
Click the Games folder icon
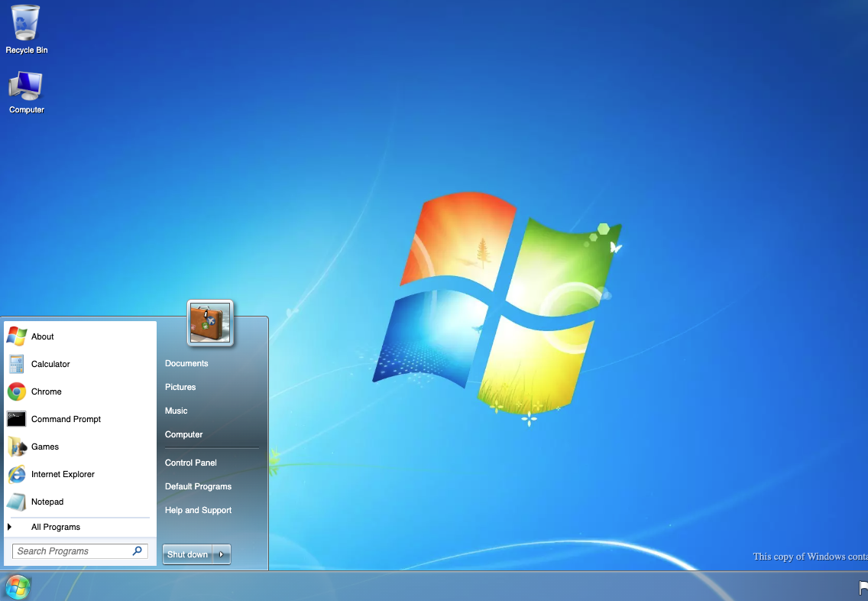(x=17, y=447)
